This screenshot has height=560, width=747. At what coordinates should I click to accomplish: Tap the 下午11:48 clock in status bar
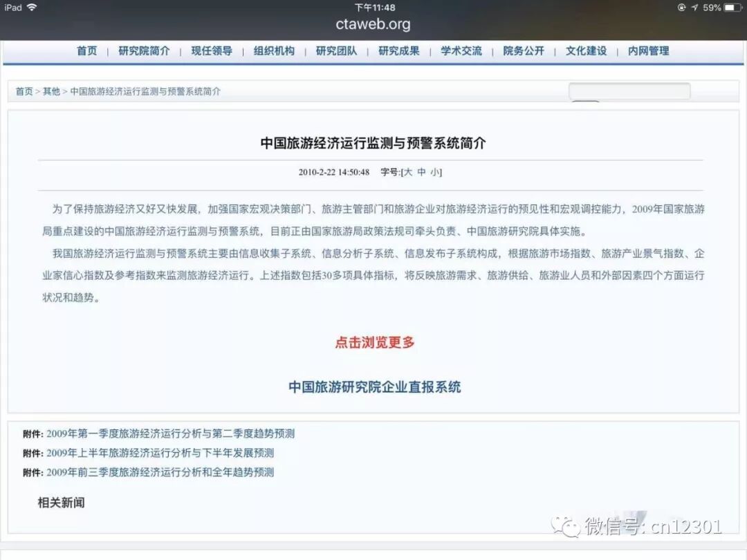374,8
